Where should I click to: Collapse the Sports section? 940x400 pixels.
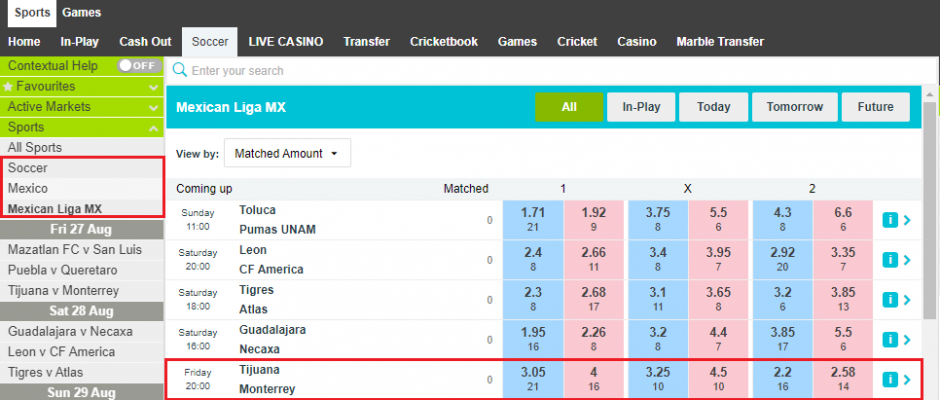click(153, 128)
